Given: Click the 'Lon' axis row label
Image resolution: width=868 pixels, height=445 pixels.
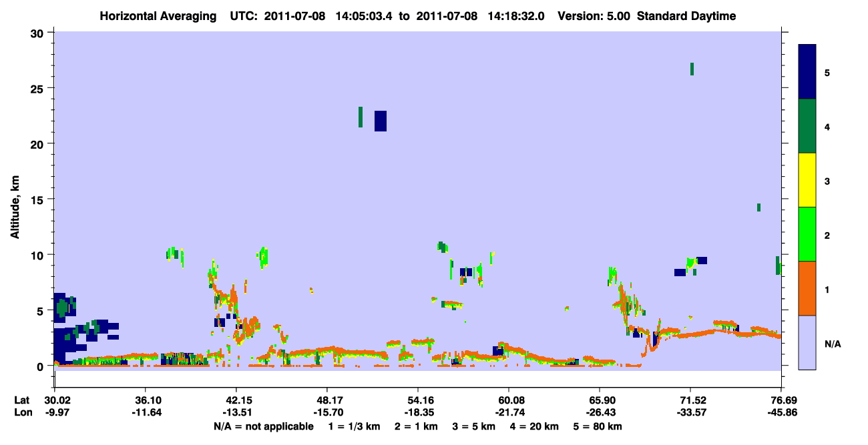Looking at the screenshot, I should pos(22,412).
